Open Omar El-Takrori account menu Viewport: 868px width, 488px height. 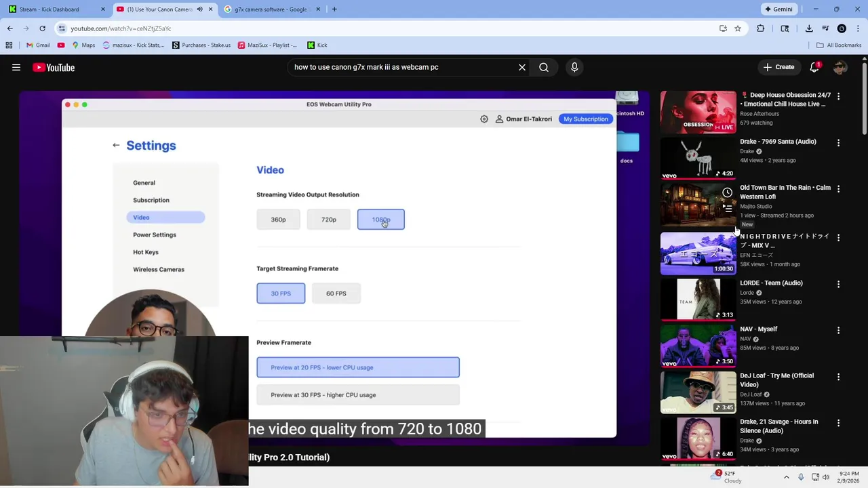click(x=524, y=119)
